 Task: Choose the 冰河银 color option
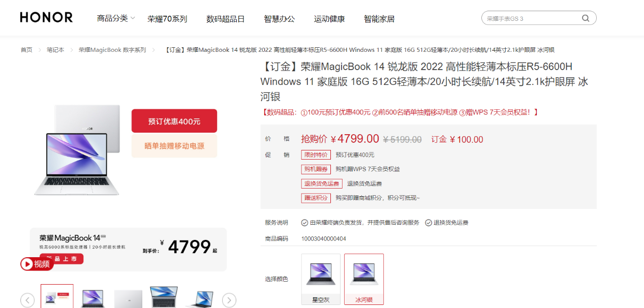(x=364, y=279)
